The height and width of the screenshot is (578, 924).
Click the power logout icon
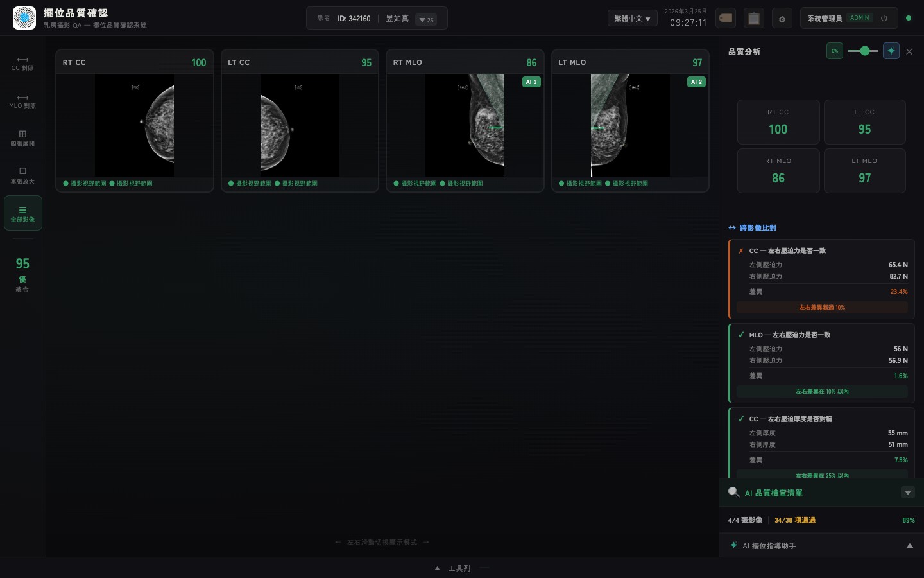click(884, 18)
